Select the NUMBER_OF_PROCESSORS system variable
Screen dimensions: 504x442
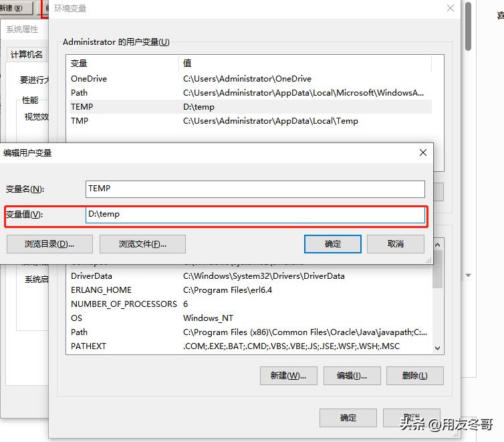251,304
